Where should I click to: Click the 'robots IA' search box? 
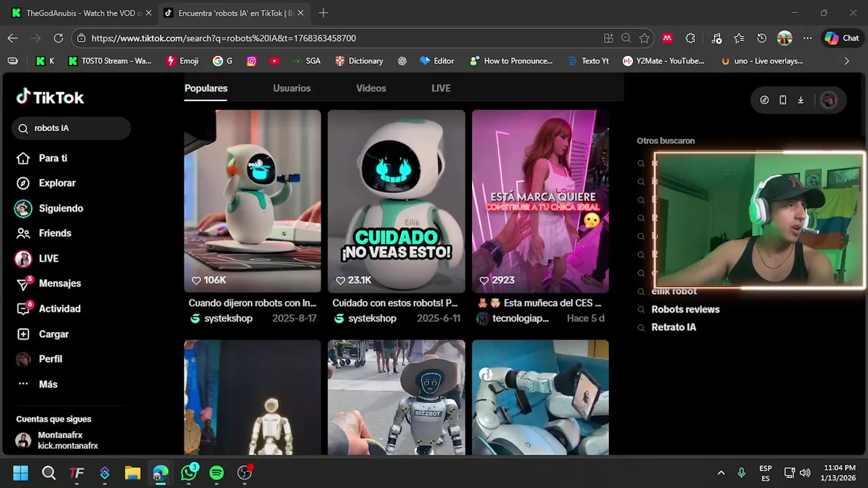71,128
